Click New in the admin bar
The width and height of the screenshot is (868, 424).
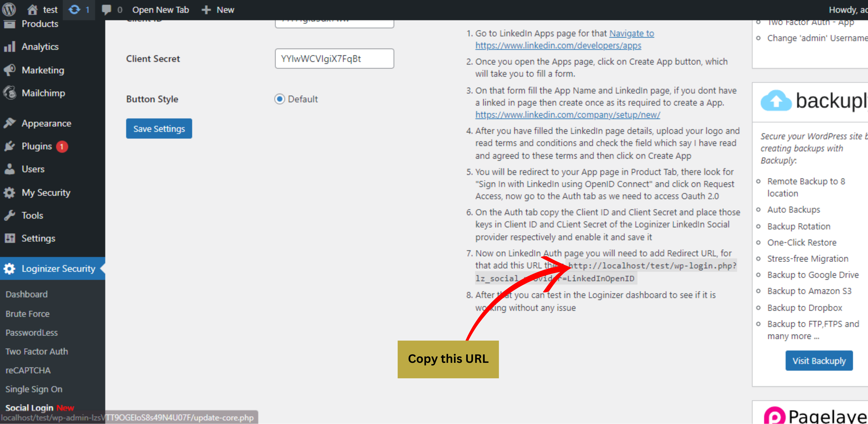pos(225,10)
